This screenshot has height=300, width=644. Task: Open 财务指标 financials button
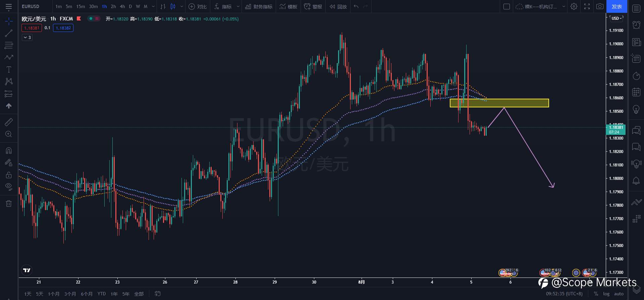(x=259, y=6)
